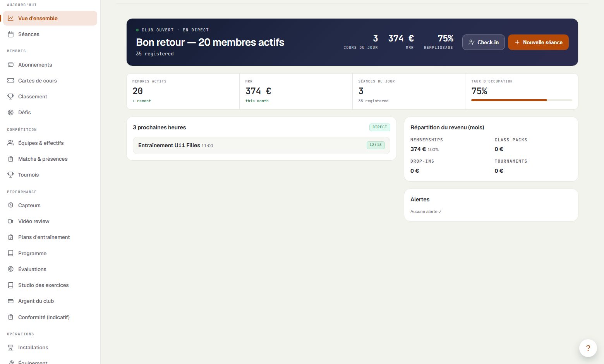Click the Programme book icon
The width and height of the screenshot is (604, 364).
click(x=11, y=253)
